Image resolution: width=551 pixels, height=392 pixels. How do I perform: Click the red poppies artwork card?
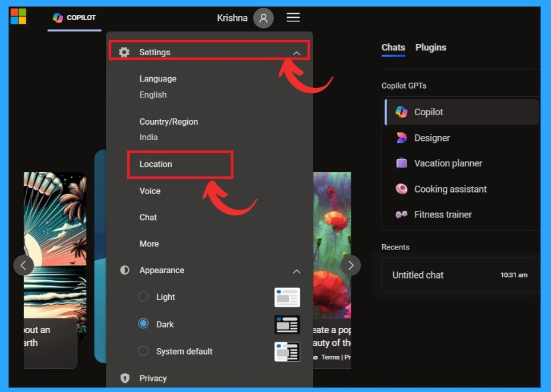[332, 245]
